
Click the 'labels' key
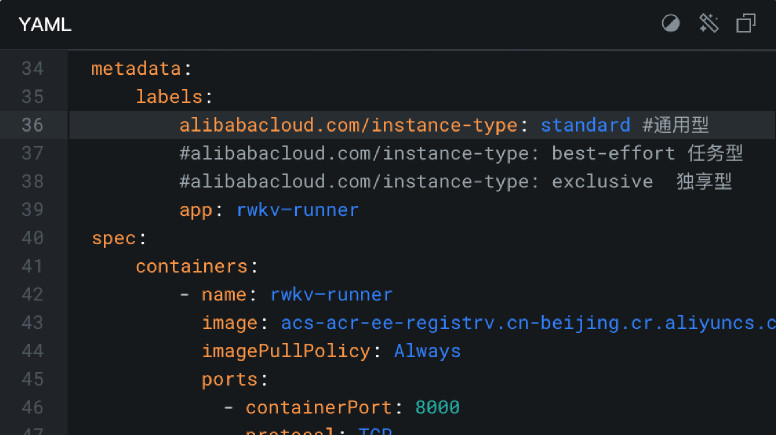(169, 97)
